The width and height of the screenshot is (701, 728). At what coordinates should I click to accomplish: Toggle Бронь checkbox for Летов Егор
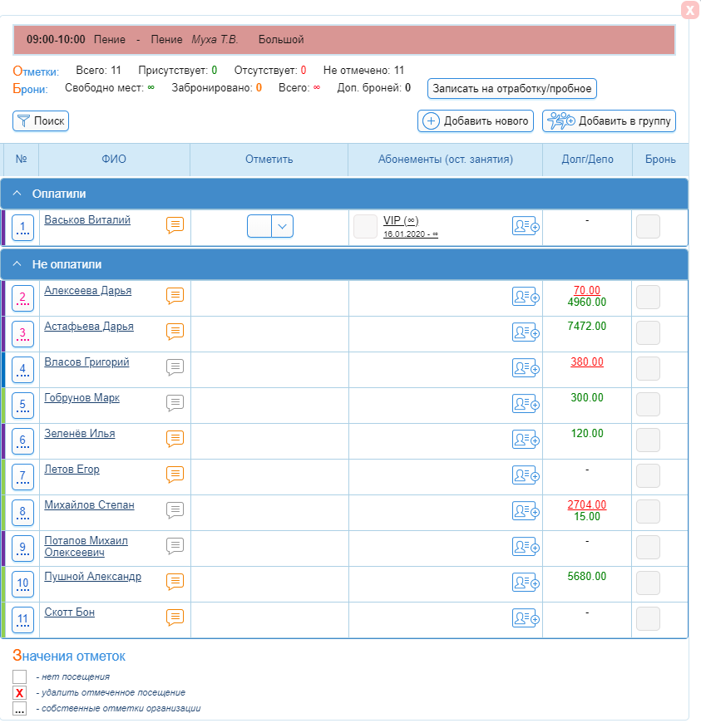pyautogui.click(x=648, y=475)
